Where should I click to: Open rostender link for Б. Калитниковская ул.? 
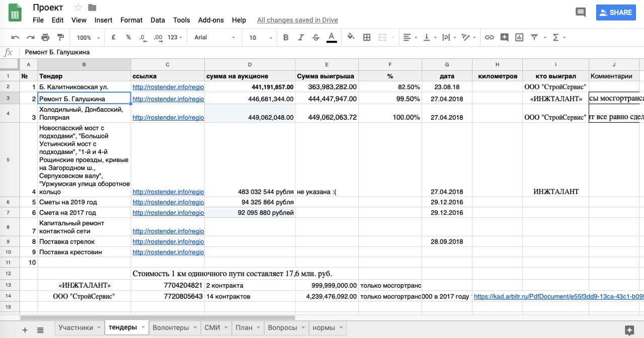(x=168, y=87)
